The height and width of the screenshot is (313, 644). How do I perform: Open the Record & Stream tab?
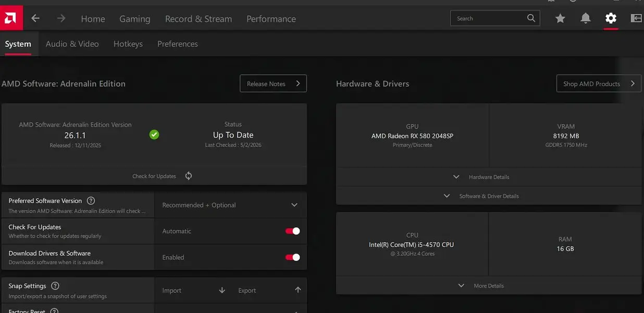[x=199, y=19]
